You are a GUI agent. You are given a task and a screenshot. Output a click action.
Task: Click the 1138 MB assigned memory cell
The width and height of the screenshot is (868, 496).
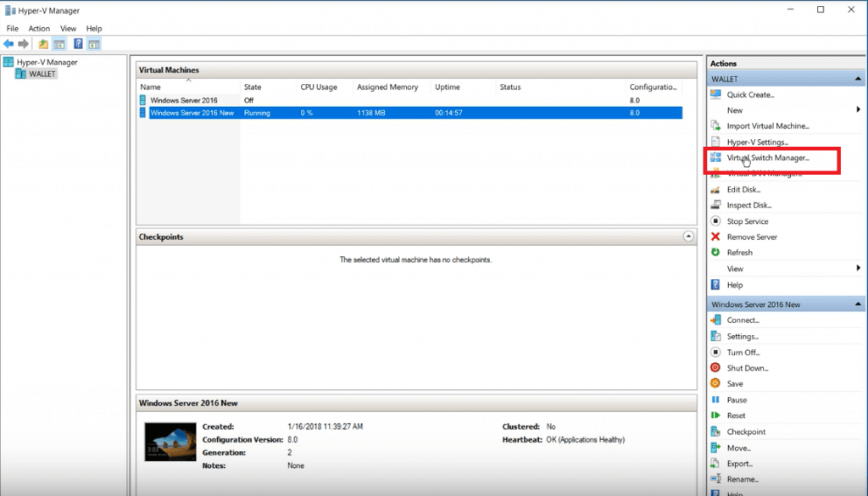click(x=371, y=113)
